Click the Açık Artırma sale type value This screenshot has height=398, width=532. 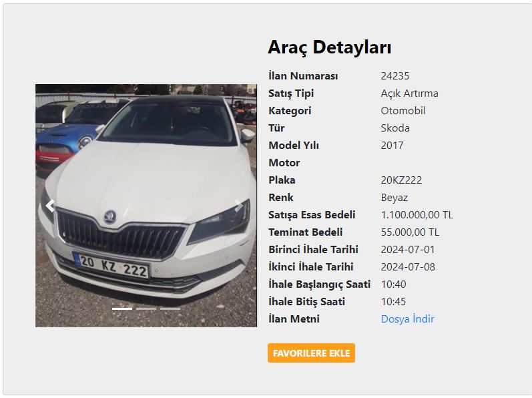click(x=410, y=93)
